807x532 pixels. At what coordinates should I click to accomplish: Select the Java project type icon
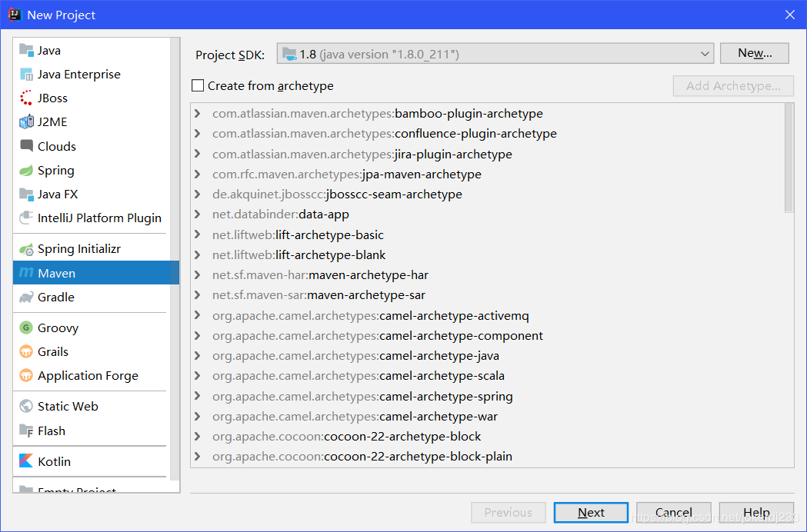pos(26,51)
